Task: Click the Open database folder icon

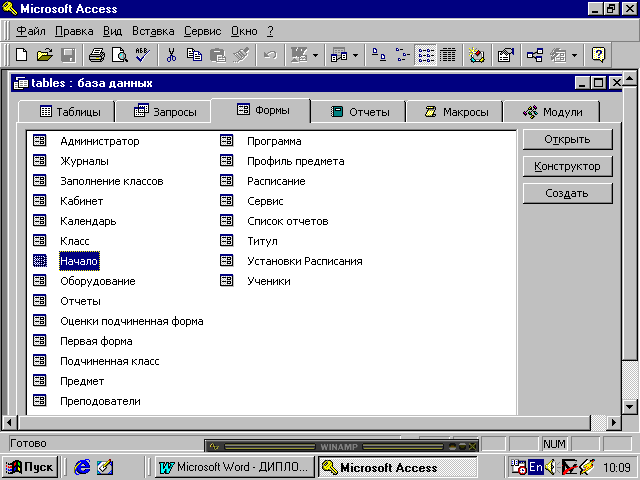Action: (44, 55)
